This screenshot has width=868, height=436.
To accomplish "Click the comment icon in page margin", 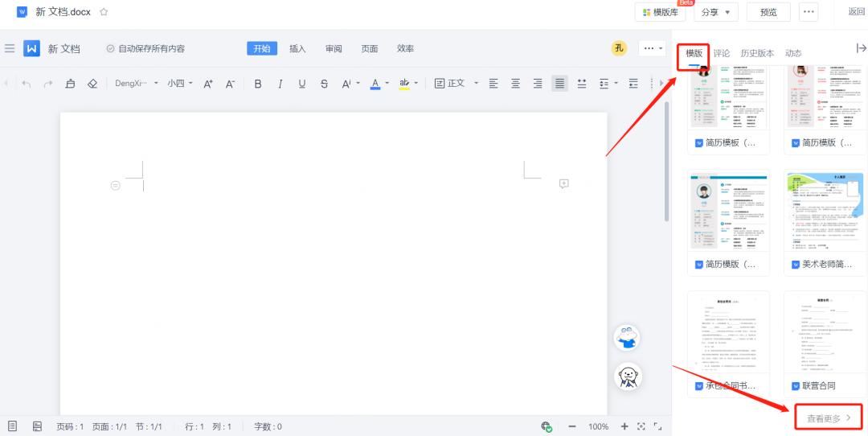I will pyautogui.click(x=564, y=184).
